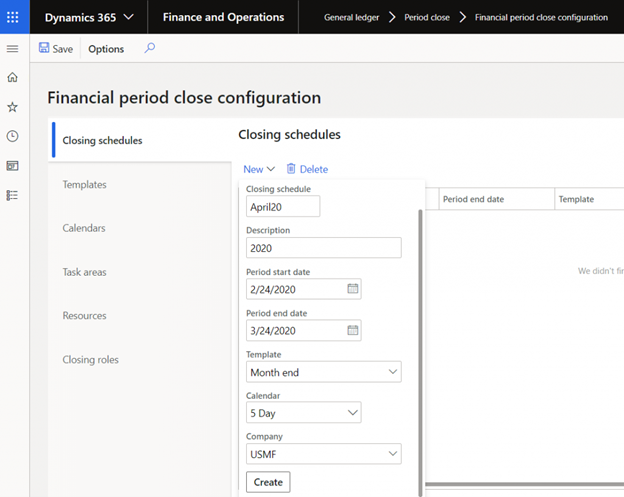Click the Closing schedule field containing April20

(283, 207)
